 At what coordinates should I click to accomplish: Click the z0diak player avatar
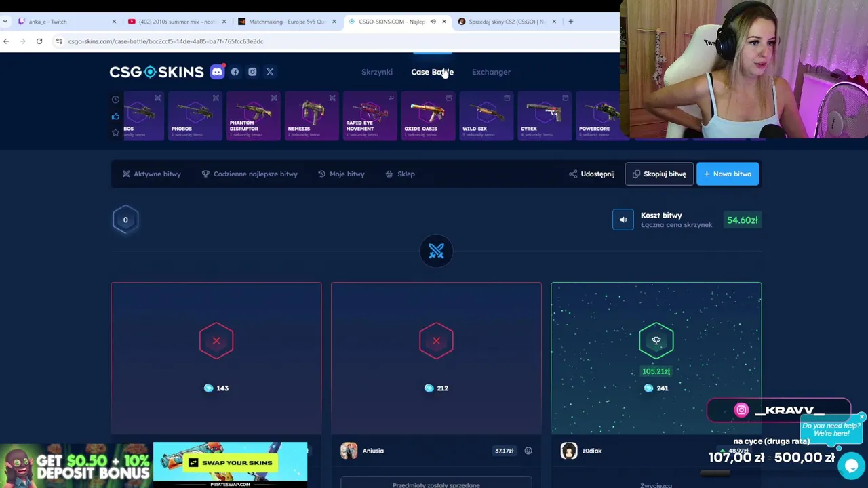569,451
